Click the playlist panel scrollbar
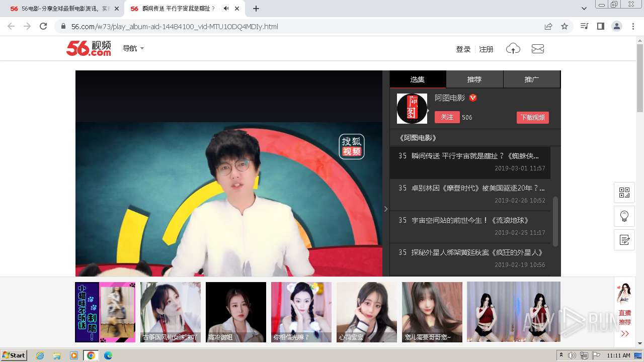Viewport: 644px width, 362px height. pos(555,221)
